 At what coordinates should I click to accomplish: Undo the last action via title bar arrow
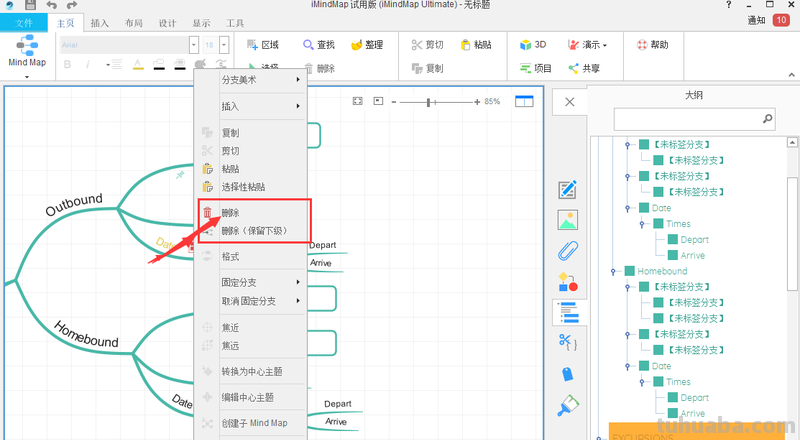52,5
